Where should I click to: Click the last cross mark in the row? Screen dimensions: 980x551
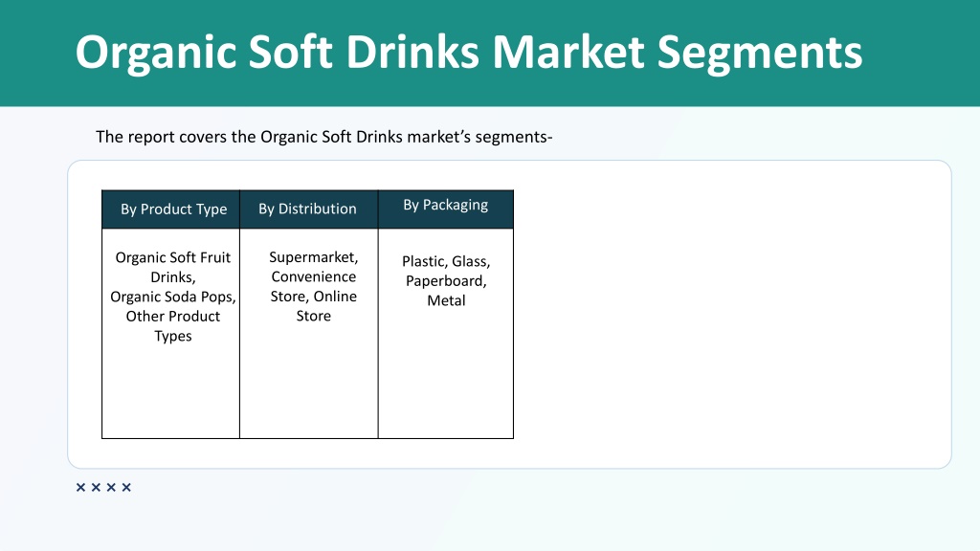126,487
